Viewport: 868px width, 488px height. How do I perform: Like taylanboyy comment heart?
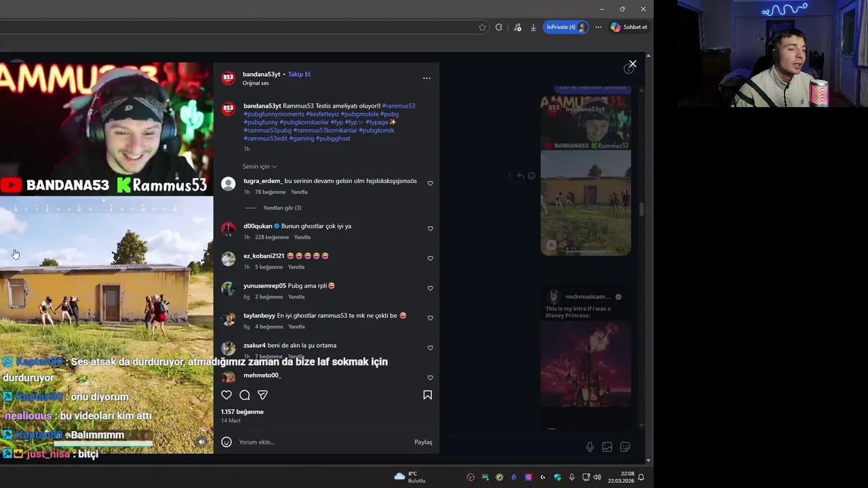pos(430,318)
